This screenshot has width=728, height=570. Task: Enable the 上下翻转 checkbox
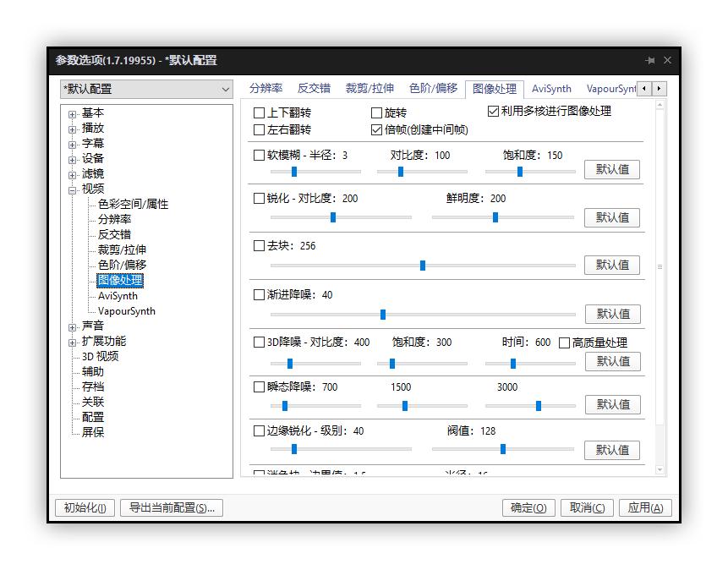(x=260, y=112)
